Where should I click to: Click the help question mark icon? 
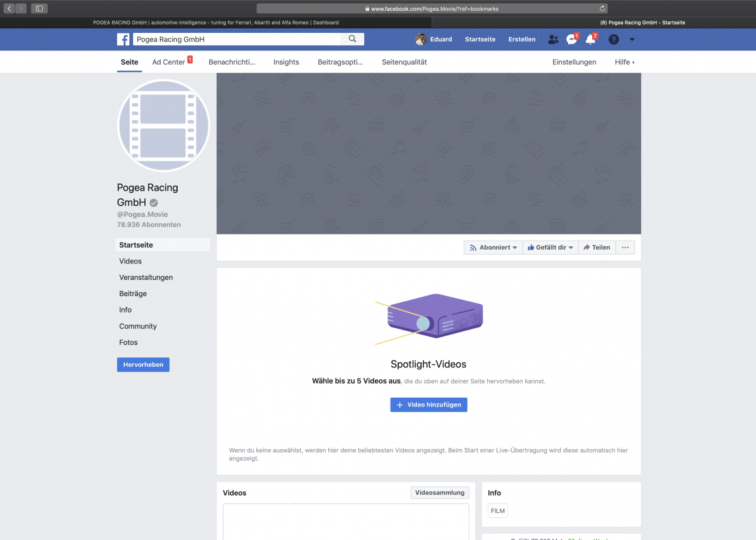pyautogui.click(x=614, y=39)
